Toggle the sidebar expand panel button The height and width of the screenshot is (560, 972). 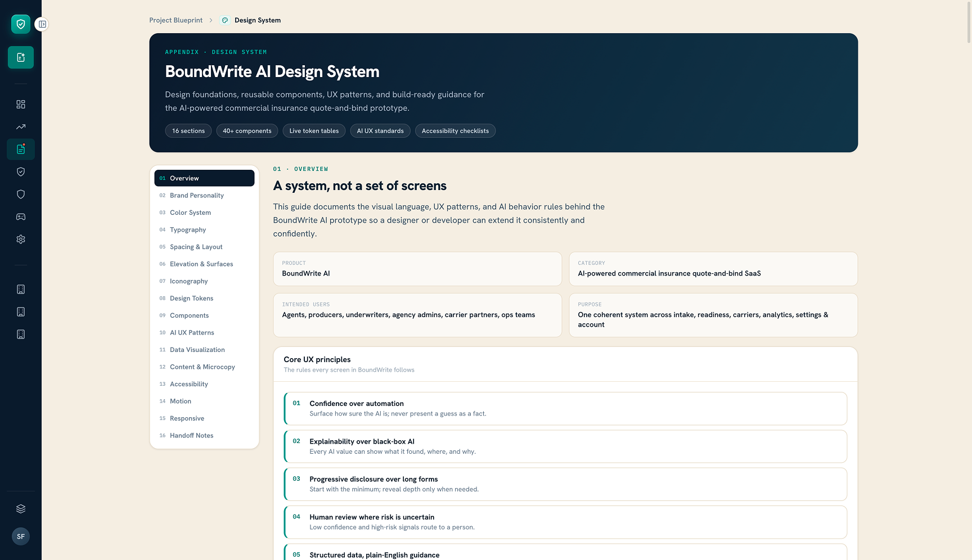[42, 24]
